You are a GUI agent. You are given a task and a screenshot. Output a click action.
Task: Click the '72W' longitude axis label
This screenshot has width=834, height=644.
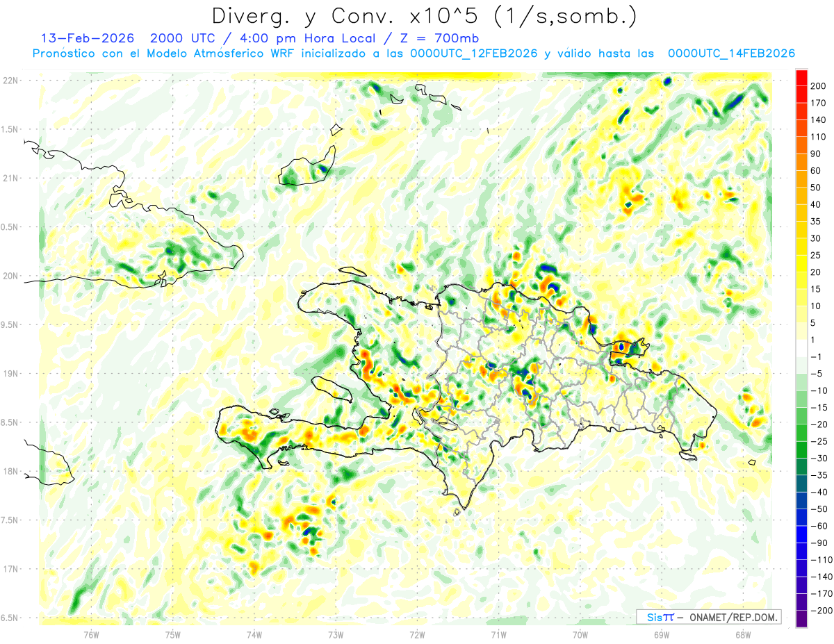[417, 634]
